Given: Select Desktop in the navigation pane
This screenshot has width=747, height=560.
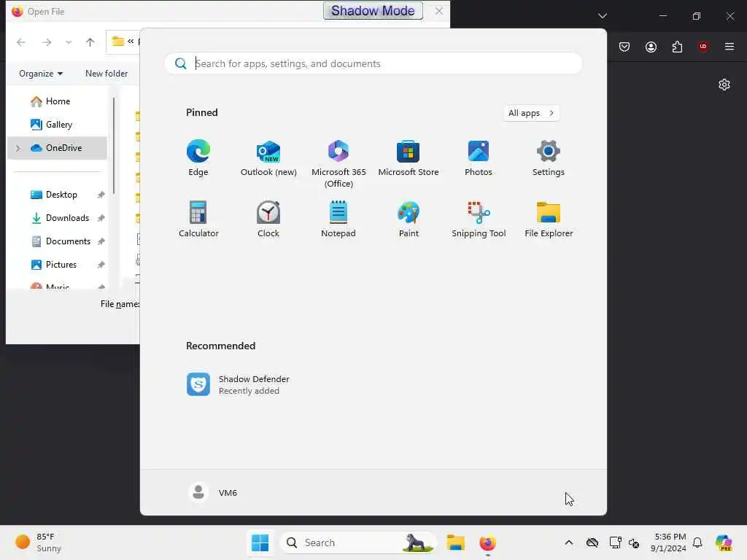Looking at the screenshot, I should pos(57,194).
